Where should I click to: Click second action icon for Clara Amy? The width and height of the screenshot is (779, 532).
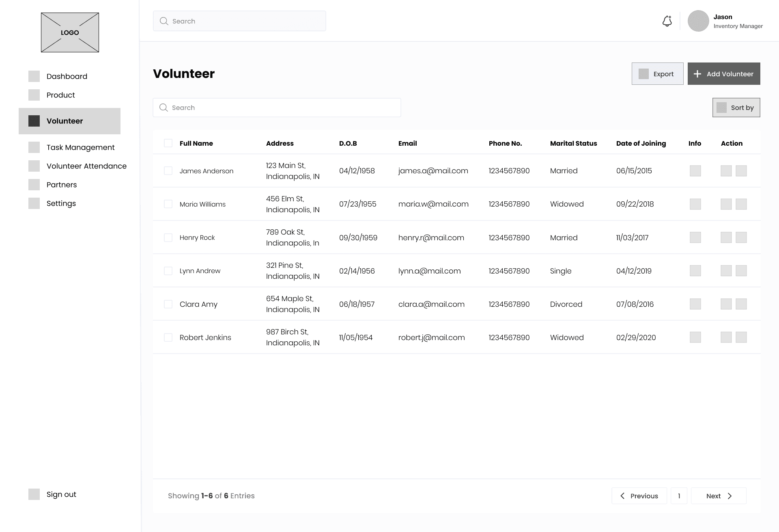[741, 304]
